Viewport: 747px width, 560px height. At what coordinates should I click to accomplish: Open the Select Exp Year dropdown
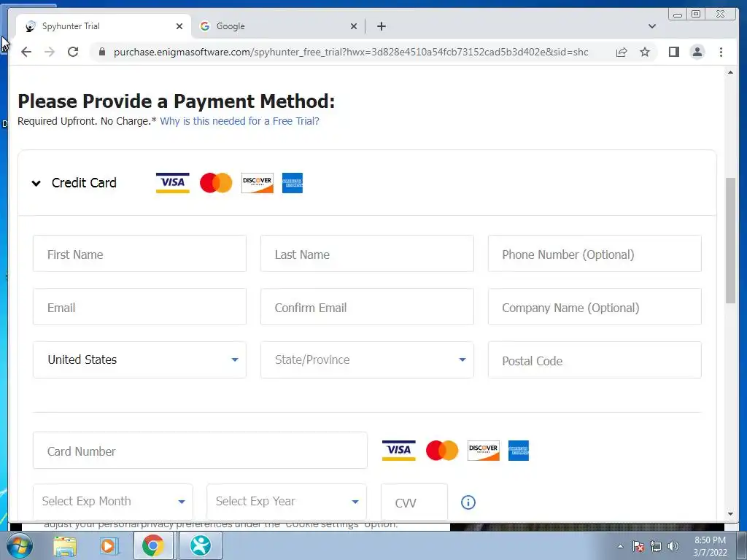(287, 502)
